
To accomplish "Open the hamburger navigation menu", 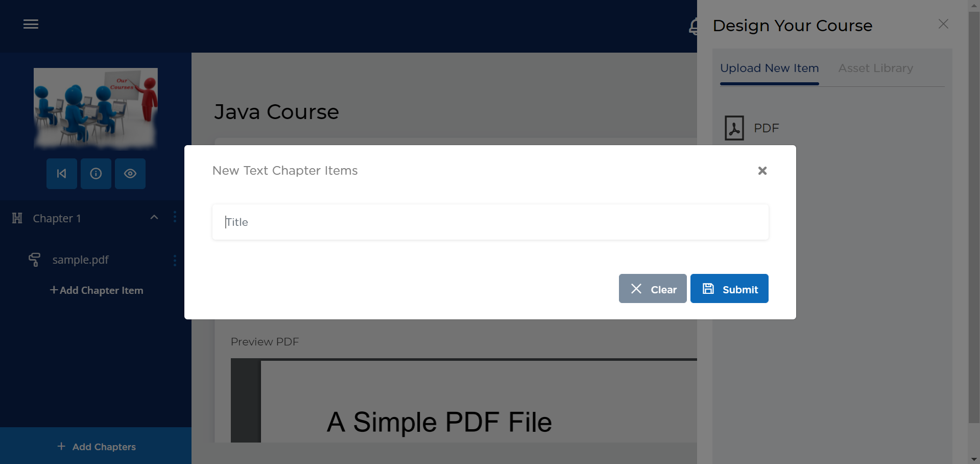I will click(31, 24).
